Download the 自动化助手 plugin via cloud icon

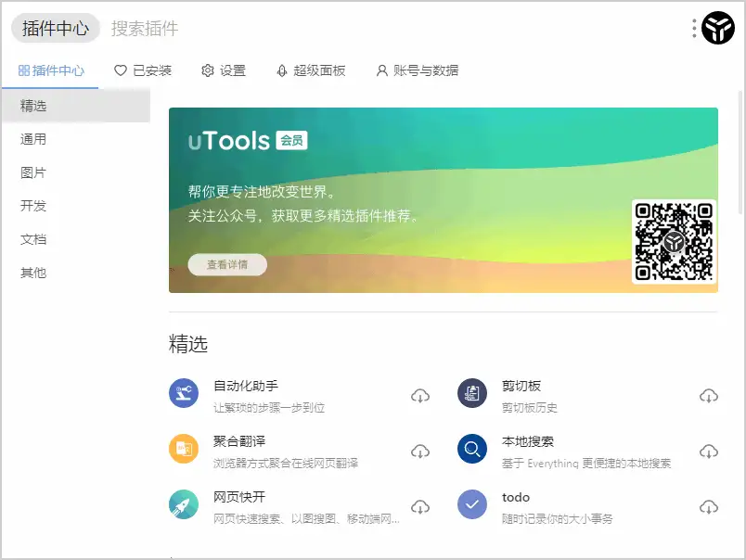pyautogui.click(x=420, y=393)
